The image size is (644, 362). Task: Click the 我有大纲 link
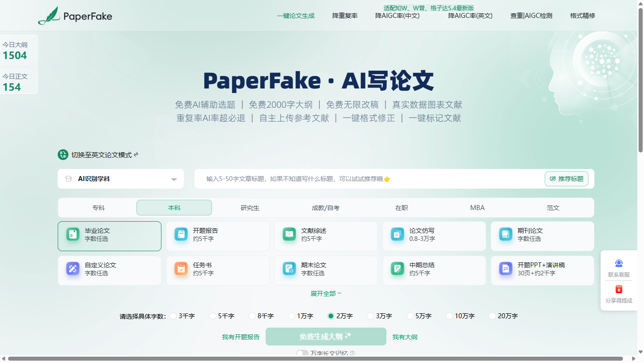pos(405,337)
